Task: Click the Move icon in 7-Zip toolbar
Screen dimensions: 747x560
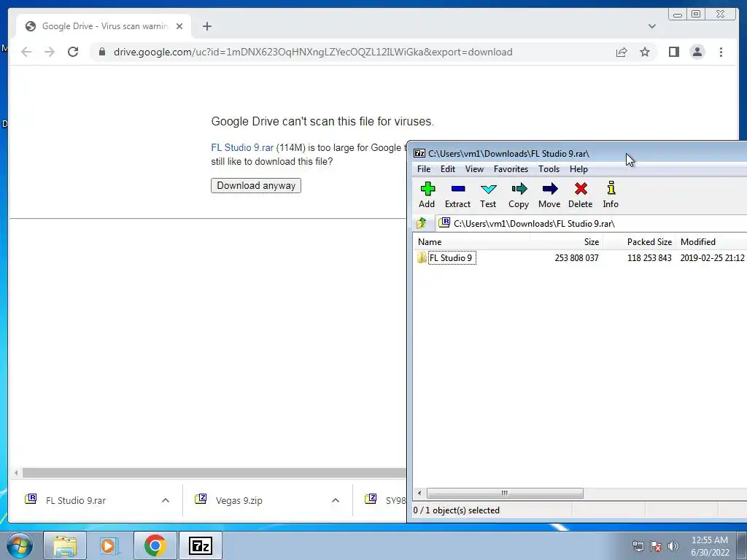Action: [x=549, y=195]
